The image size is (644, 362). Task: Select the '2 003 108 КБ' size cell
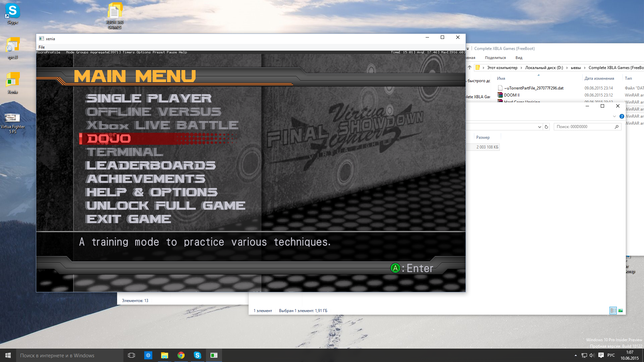487,147
